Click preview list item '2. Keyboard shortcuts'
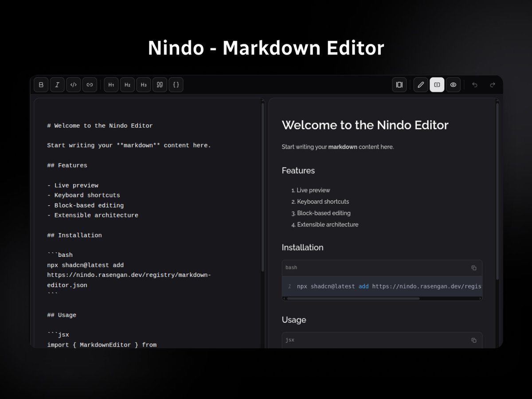Viewport: 532px width, 399px height. click(x=320, y=202)
